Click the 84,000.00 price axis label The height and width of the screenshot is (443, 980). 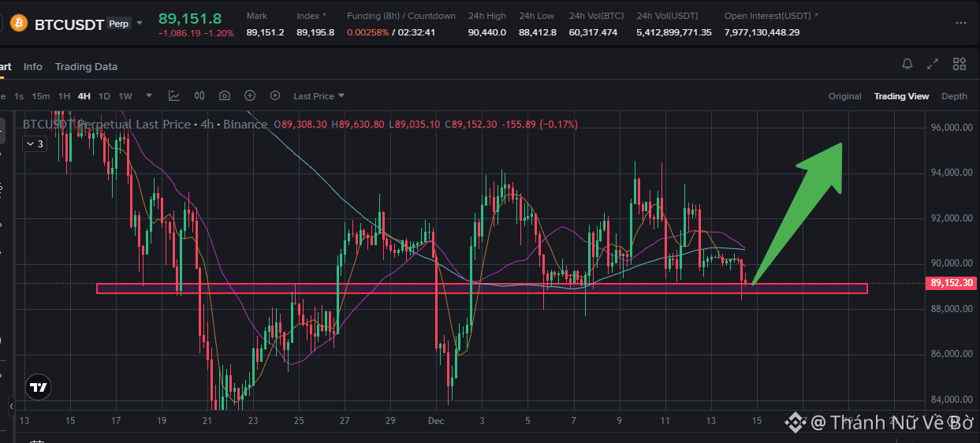(952, 400)
